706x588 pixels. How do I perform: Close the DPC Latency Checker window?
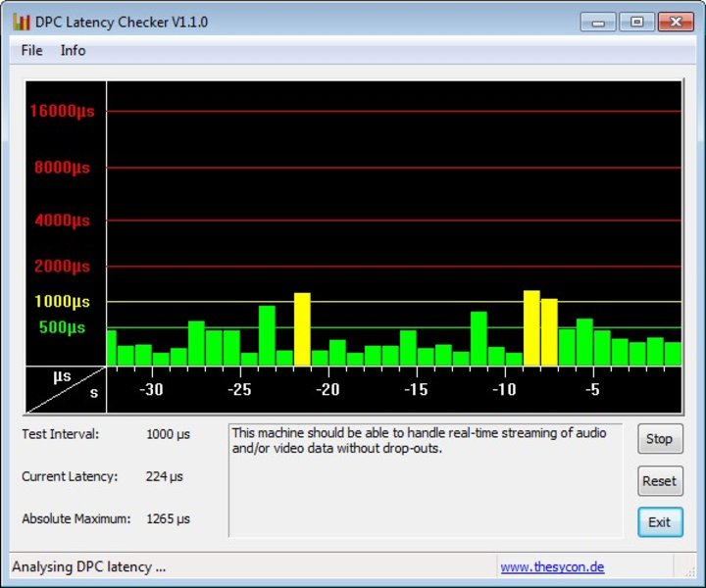tap(676, 22)
